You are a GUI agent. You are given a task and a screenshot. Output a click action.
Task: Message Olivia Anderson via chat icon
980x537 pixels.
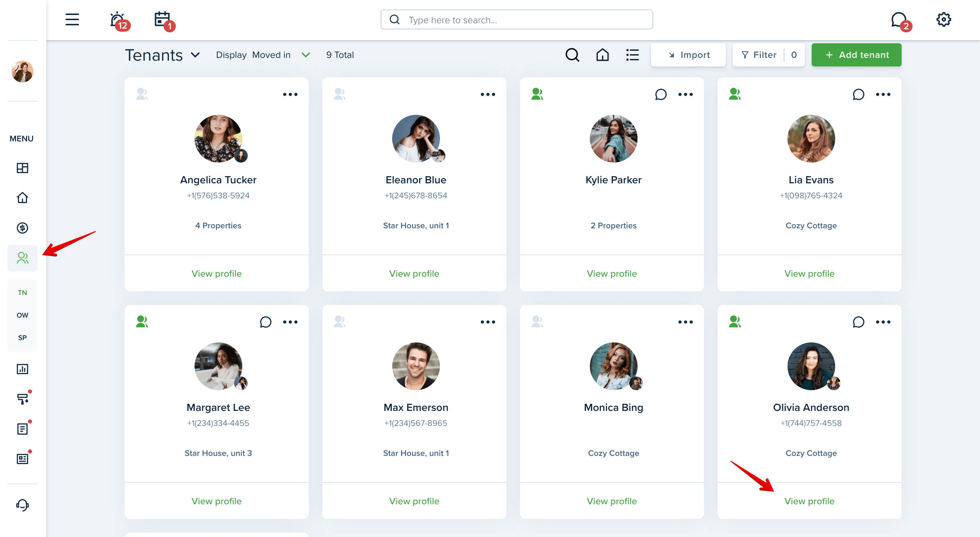[x=858, y=322]
